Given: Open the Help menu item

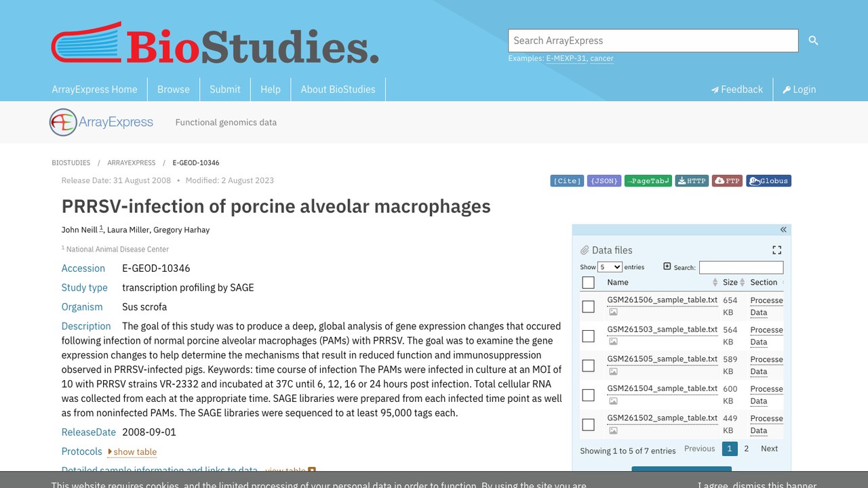Looking at the screenshot, I should coord(271,89).
